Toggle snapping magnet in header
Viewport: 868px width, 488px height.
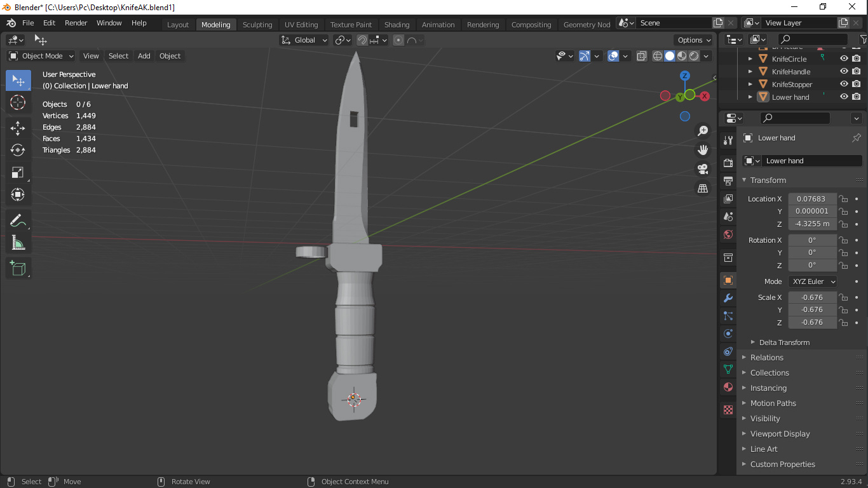(362, 40)
